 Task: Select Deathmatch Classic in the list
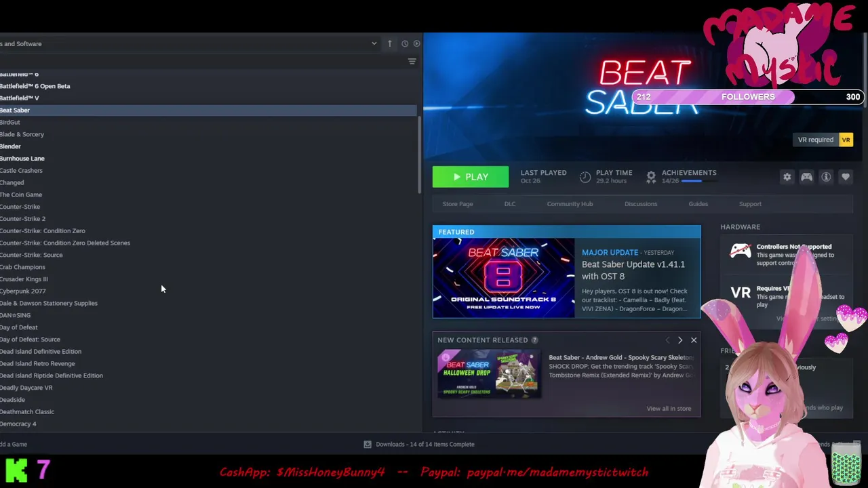[x=208, y=412]
